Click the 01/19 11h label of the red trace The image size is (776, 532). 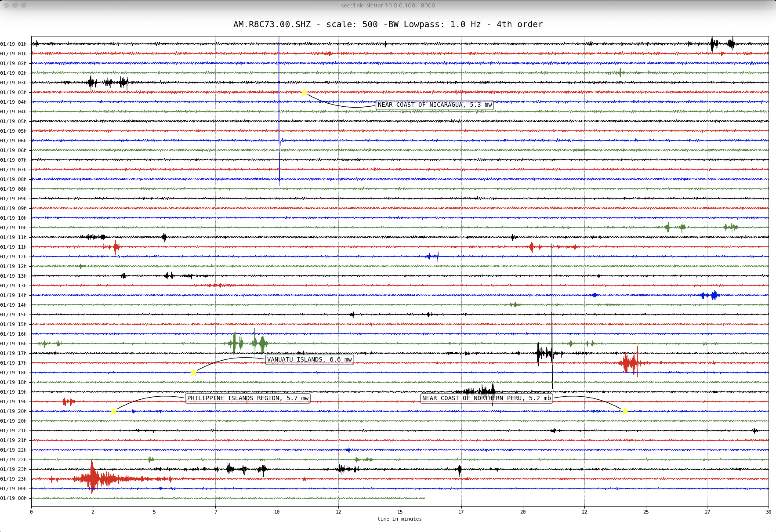point(13,247)
